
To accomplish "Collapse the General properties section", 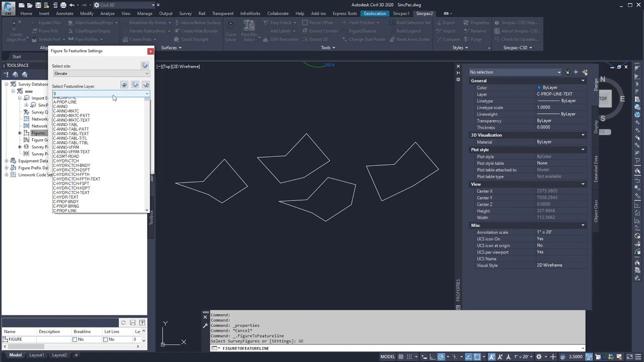I will pyautogui.click(x=583, y=81).
